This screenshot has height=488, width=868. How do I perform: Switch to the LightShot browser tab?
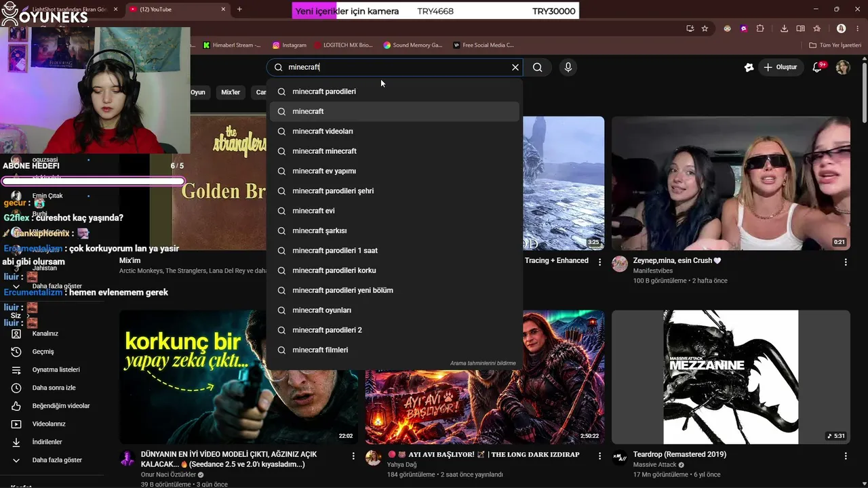pos(64,9)
